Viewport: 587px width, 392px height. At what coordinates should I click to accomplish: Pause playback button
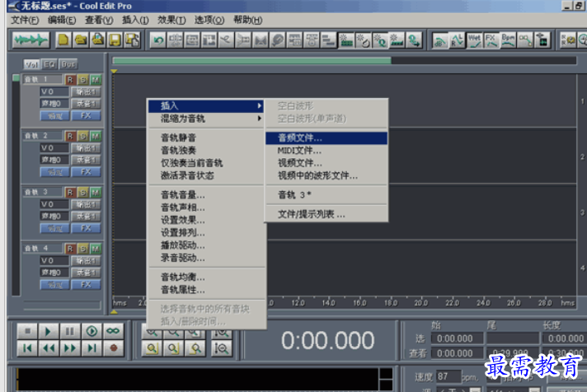[69, 331]
